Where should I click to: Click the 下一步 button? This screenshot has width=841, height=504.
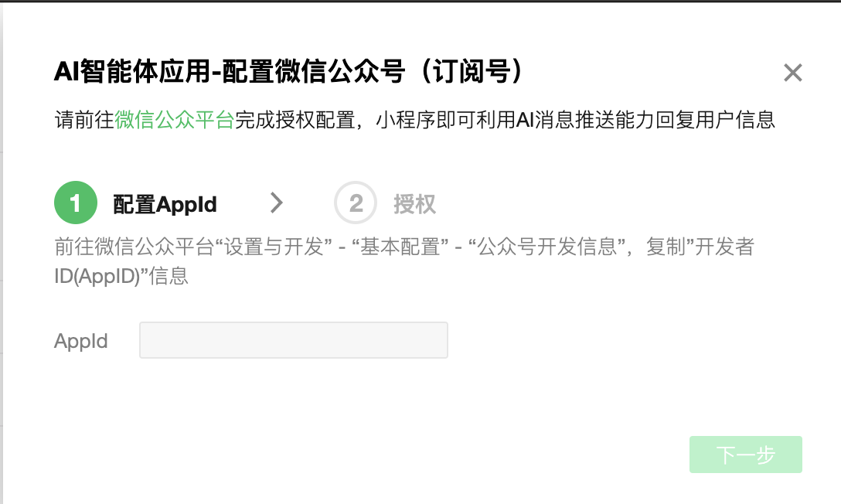coord(745,455)
